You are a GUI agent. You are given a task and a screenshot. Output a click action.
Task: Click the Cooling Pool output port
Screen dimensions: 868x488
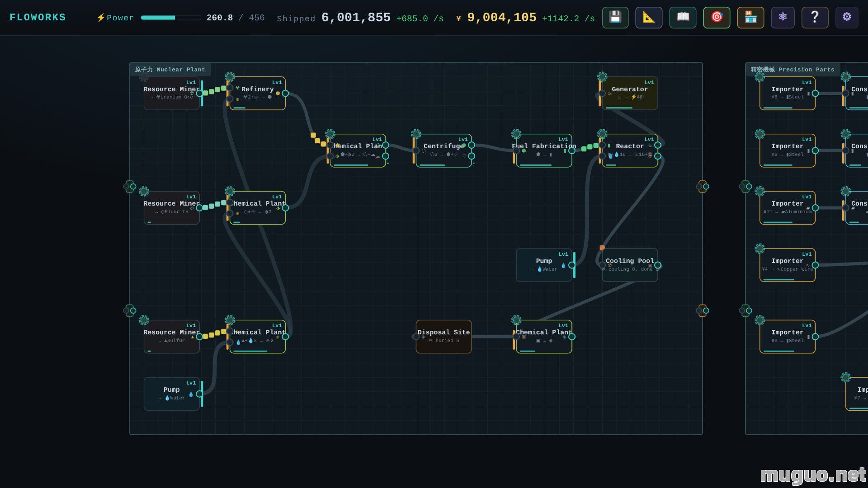click(x=658, y=265)
